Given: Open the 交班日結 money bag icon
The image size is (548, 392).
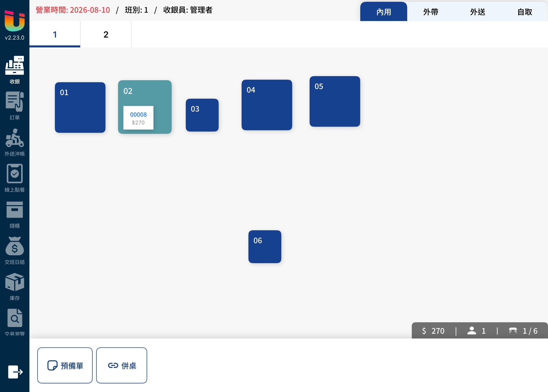Looking at the screenshot, I should pyautogui.click(x=15, y=246).
